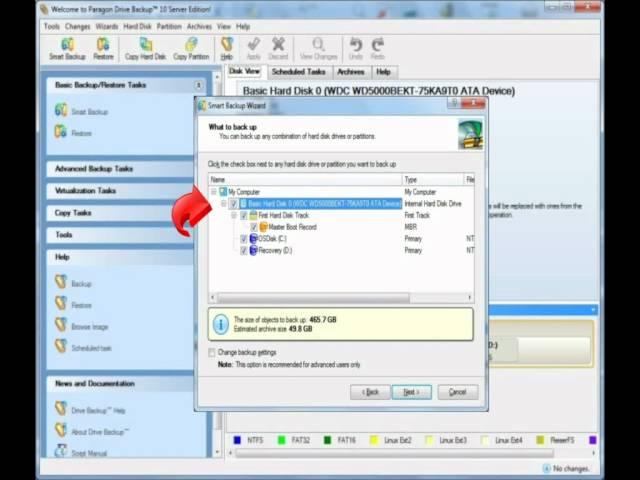Toggle Master Boot Record checkbox
The height and width of the screenshot is (480, 640).
coord(254,227)
